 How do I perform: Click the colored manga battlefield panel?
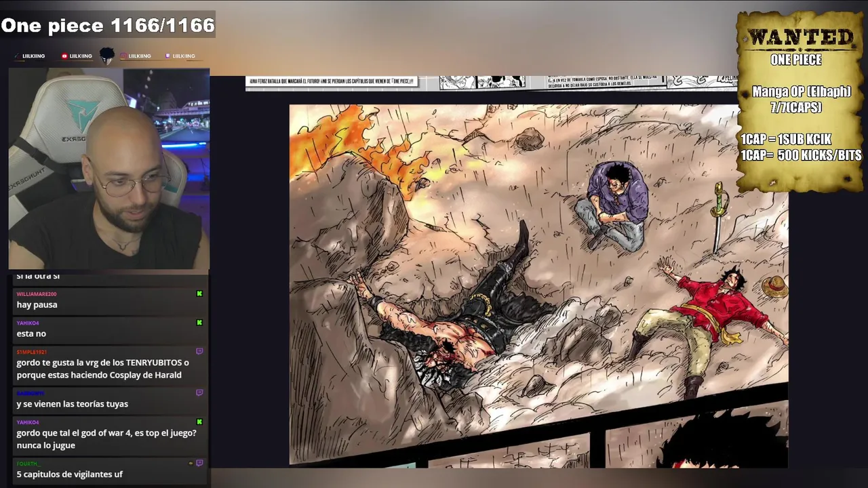pyautogui.click(x=538, y=285)
